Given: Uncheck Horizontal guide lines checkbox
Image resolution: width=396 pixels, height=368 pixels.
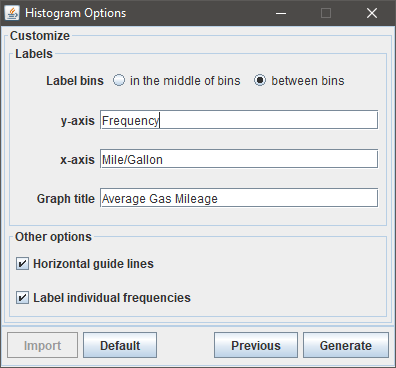Looking at the screenshot, I should pos(22,264).
